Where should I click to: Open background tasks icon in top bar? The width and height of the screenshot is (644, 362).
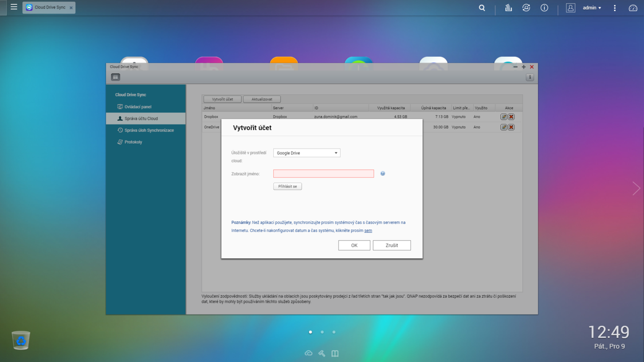click(508, 8)
